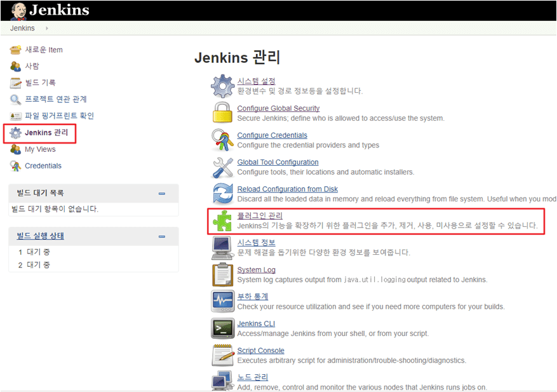
Task: Open My Views sidebar link
Action: (40, 149)
